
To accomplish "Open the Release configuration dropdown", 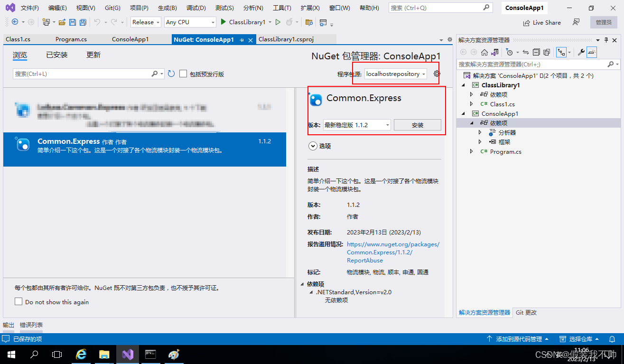I will pyautogui.click(x=145, y=22).
